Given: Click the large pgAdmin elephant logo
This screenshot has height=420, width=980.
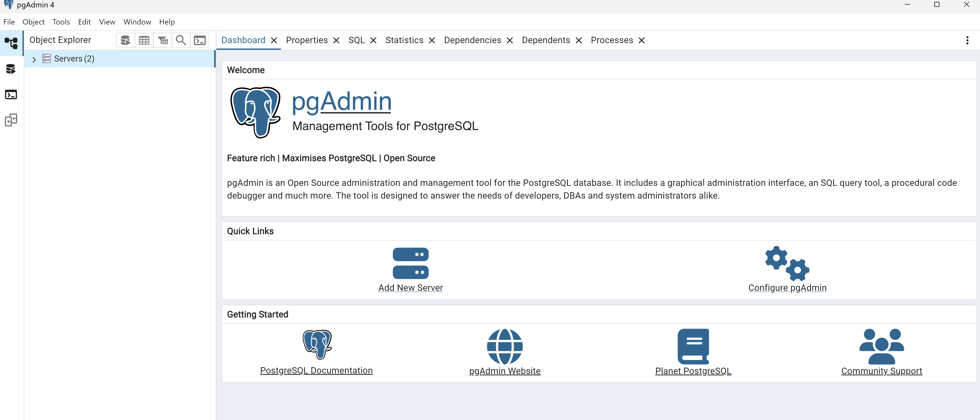Looking at the screenshot, I should (x=256, y=112).
